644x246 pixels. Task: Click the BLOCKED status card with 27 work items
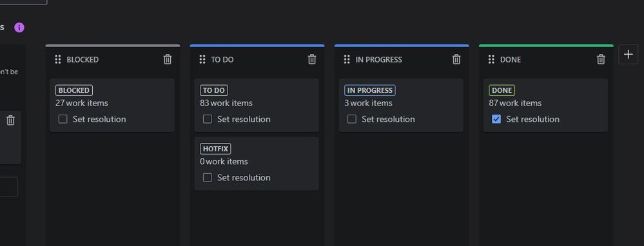coord(112,106)
